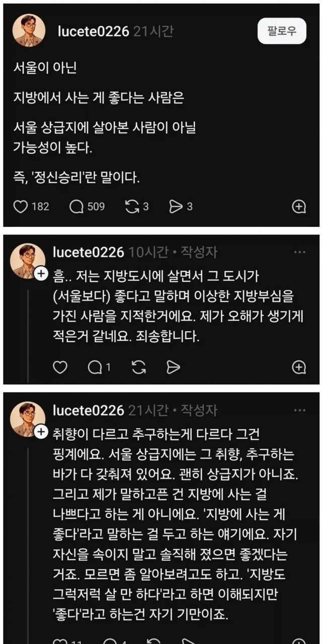Share the 10시간 author reply
The height and width of the screenshot is (644, 322).
tap(173, 368)
